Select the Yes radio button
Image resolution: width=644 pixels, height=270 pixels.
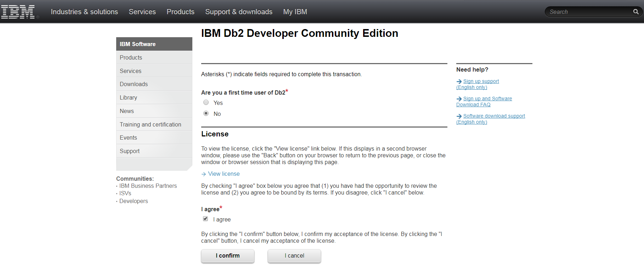(206, 102)
